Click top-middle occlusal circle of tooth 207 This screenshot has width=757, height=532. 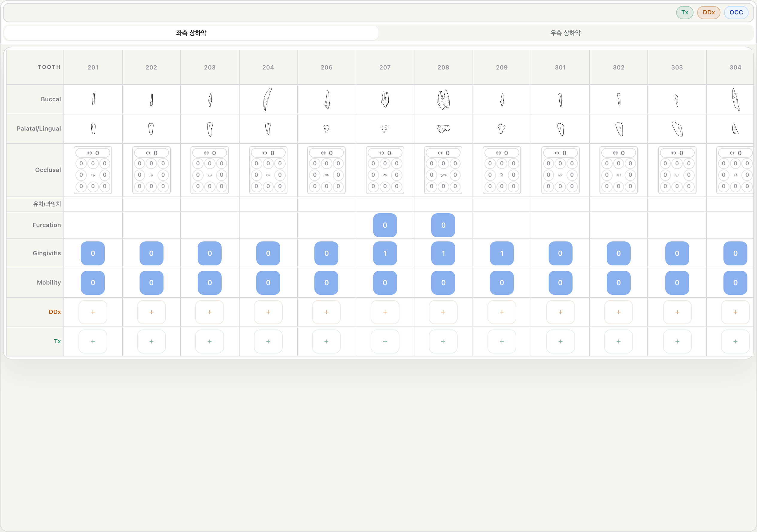coord(385,164)
